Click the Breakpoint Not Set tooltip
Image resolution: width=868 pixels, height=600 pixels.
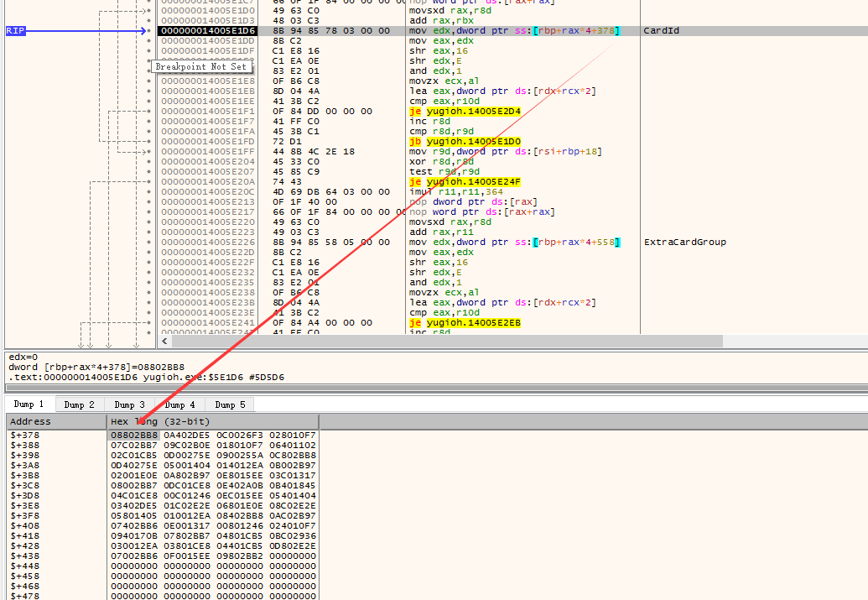pyautogui.click(x=201, y=67)
